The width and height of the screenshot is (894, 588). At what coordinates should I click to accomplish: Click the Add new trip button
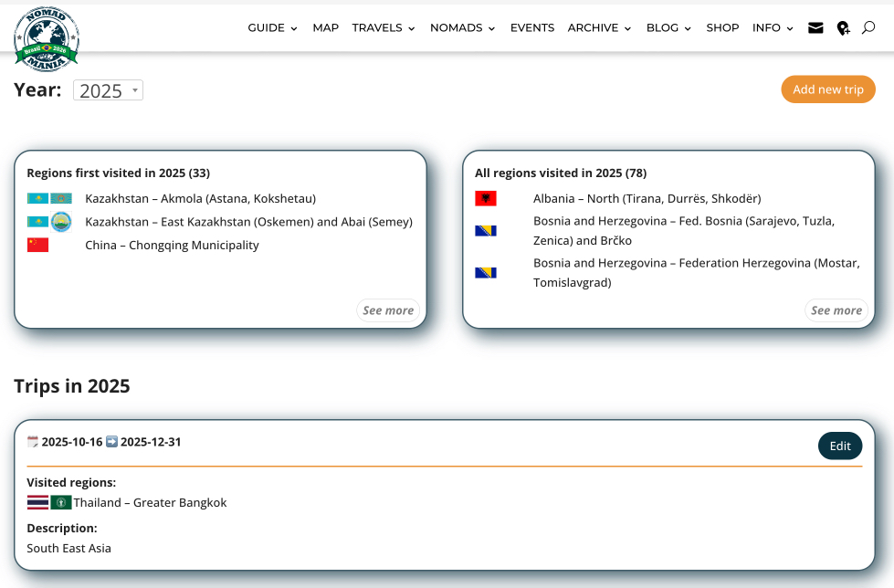pos(827,89)
